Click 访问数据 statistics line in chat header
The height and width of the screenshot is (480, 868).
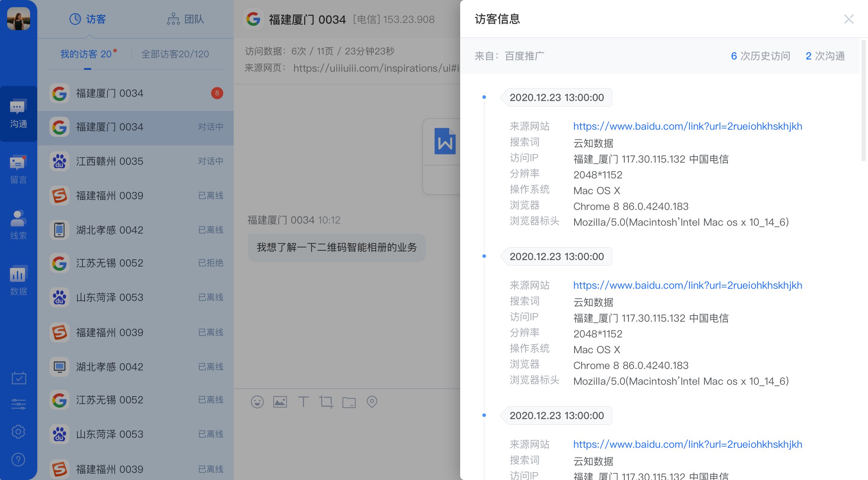[320, 51]
